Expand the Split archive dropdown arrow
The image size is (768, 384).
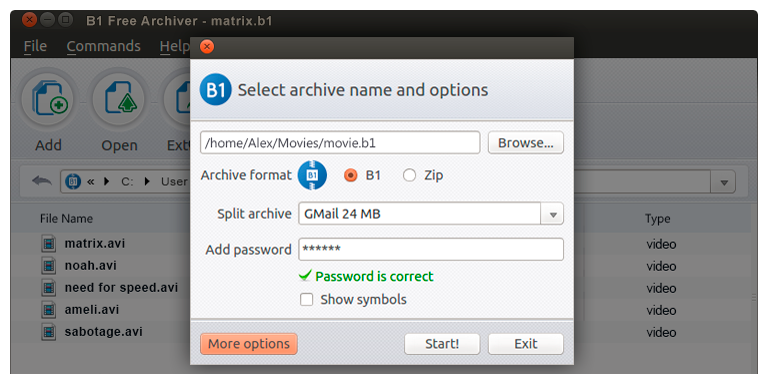(x=552, y=215)
